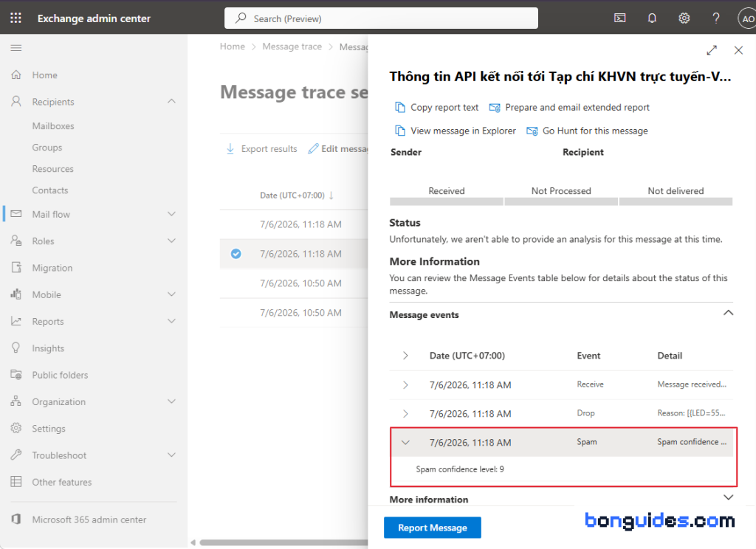The height and width of the screenshot is (549, 756).
Task: Open the notifications bell
Action: click(x=652, y=18)
